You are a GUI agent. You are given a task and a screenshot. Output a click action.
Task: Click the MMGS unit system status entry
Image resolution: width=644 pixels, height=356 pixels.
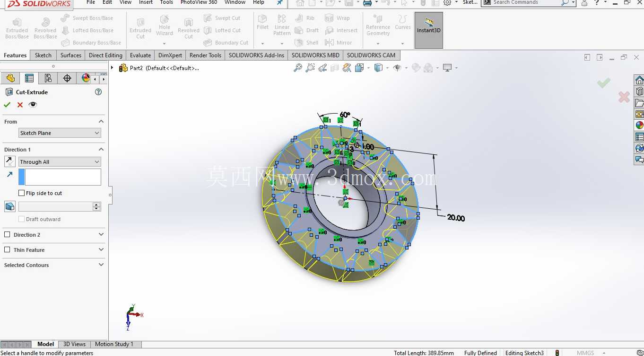[585, 353]
